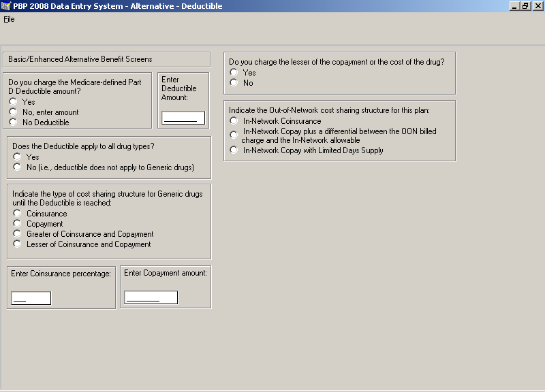Choose In-Network Copay plus differential option
545x392 pixels.
pos(234,135)
